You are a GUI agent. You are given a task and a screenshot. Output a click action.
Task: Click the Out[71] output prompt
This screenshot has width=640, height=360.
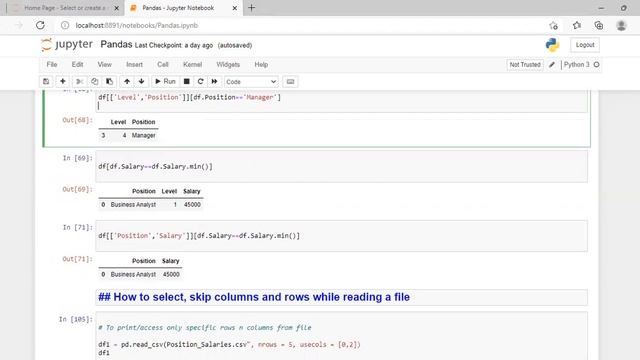coord(78,259)
